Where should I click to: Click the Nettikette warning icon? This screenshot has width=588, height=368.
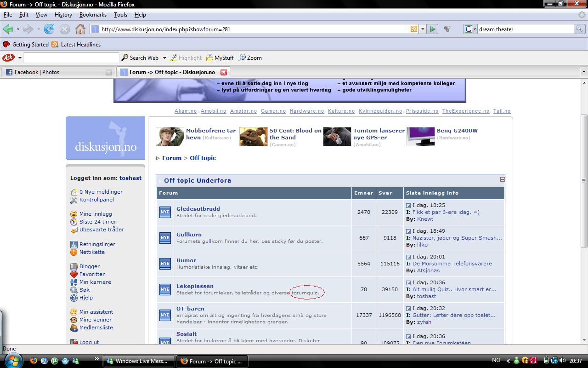click(73, 252)
